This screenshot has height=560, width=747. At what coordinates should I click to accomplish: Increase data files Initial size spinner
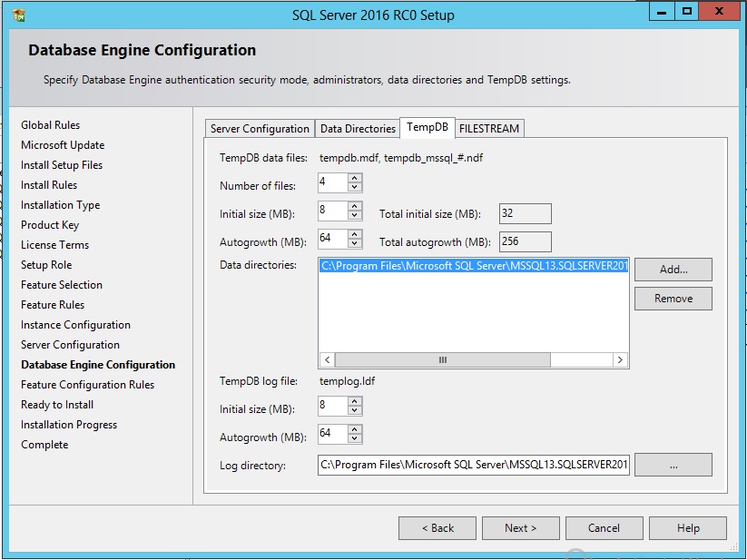[355, 206]
